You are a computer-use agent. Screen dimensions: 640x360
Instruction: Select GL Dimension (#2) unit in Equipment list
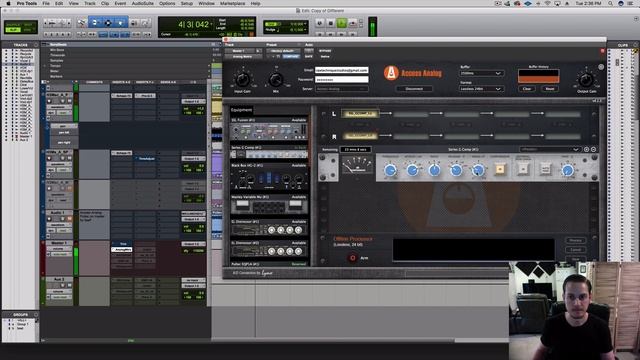269,249
